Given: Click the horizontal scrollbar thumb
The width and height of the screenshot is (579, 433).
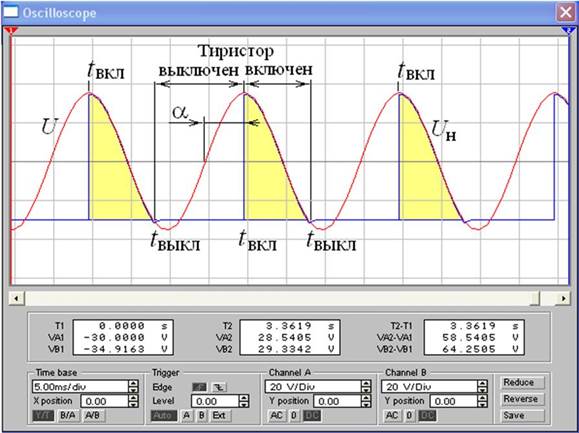Looking at the screenshot, I should click(534, 298).
